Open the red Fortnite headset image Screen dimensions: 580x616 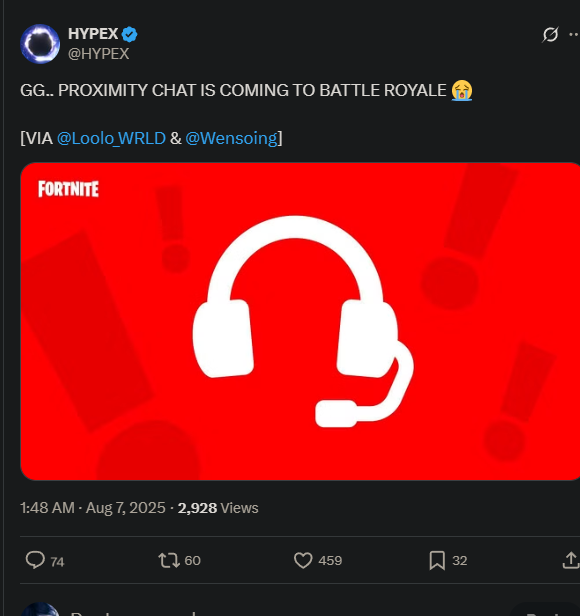[300, 321]
